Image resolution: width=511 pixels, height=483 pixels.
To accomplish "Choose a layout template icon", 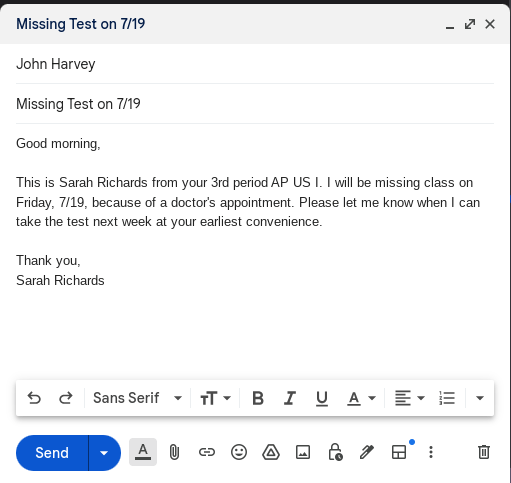I will (x=399, y=452).
